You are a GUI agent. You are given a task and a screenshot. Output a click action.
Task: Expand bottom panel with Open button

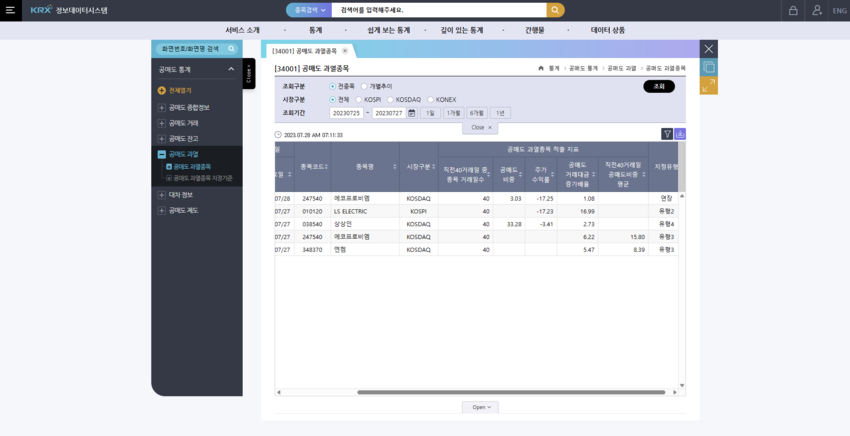click(480, 407)
